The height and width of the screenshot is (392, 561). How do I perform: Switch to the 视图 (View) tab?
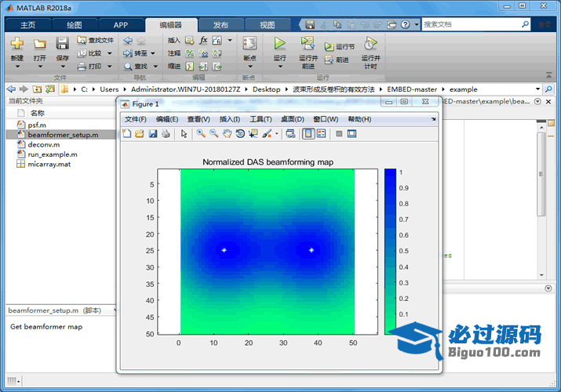click(x=268, y=25)
